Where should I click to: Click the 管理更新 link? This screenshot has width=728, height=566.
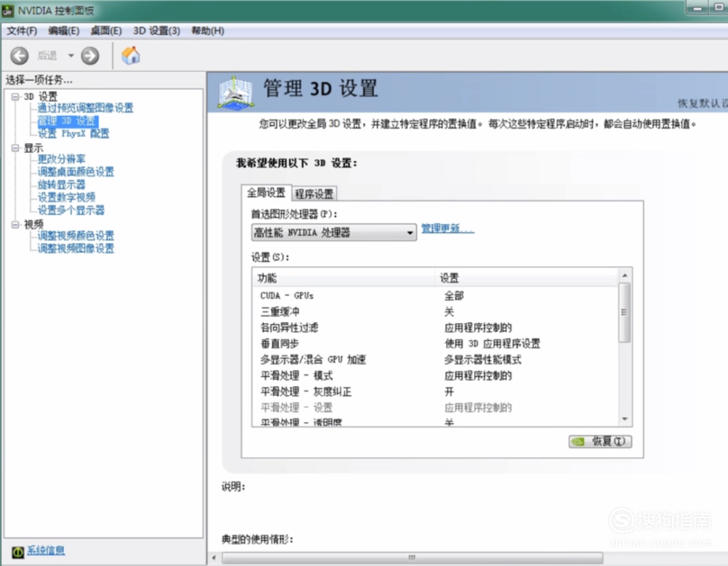pos(448,228)
